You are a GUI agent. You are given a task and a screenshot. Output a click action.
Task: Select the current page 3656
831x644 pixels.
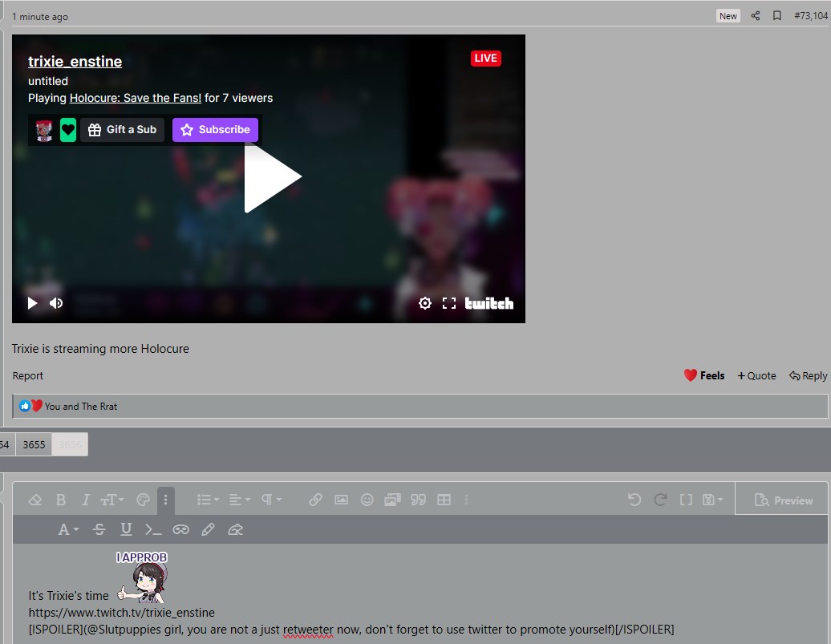[x=70, y=444]
